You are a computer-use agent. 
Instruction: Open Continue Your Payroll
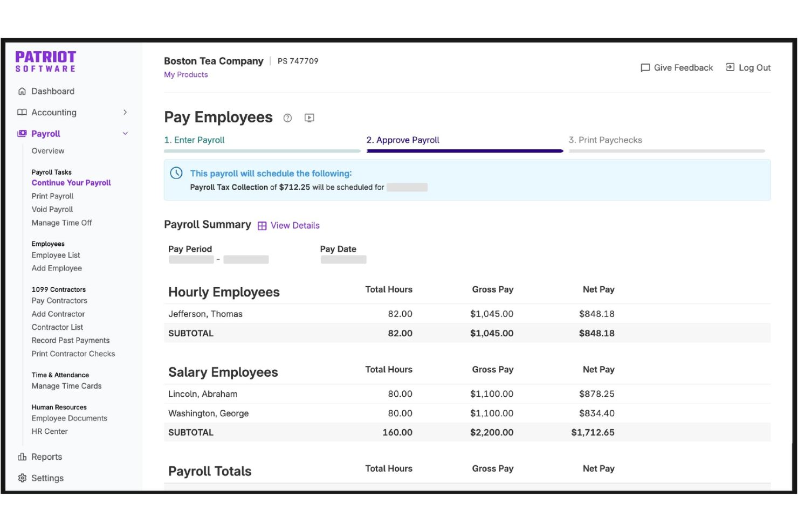coord(71,183)
